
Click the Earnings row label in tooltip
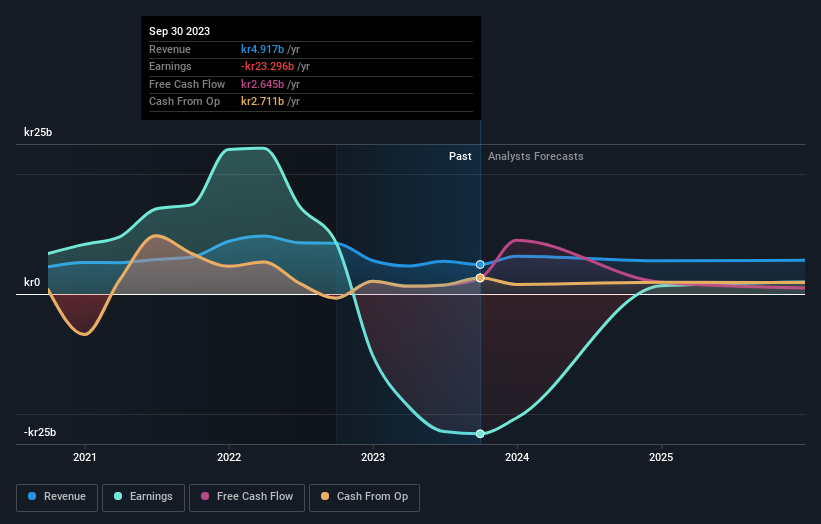(170, 66)
